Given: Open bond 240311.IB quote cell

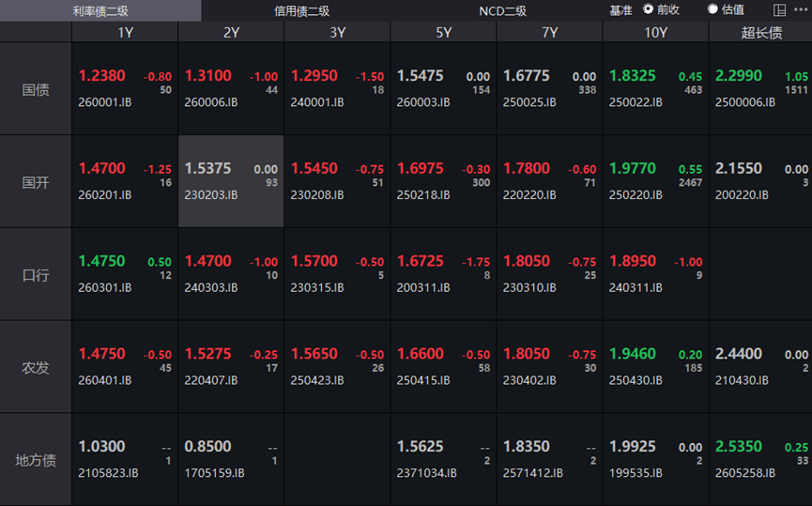Looking at the screenshot, I should 655,274.
